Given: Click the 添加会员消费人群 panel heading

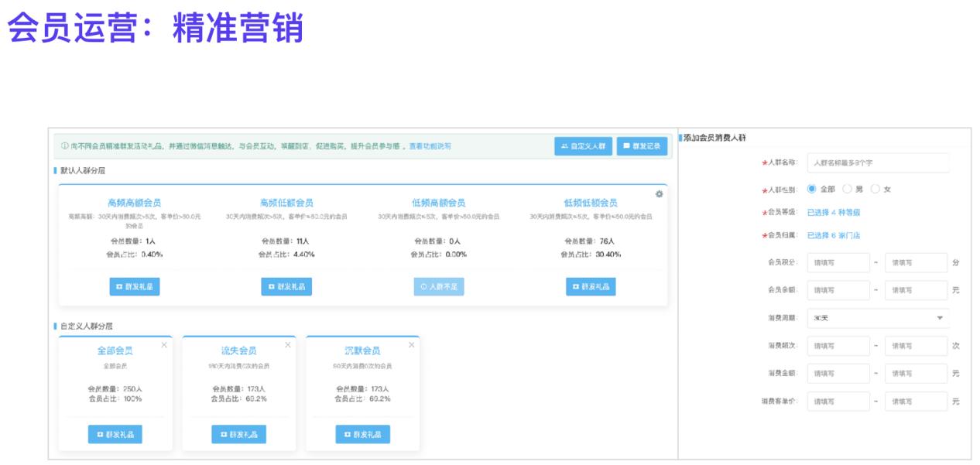Looking at the screenshot, I should [x=714, y=137].
